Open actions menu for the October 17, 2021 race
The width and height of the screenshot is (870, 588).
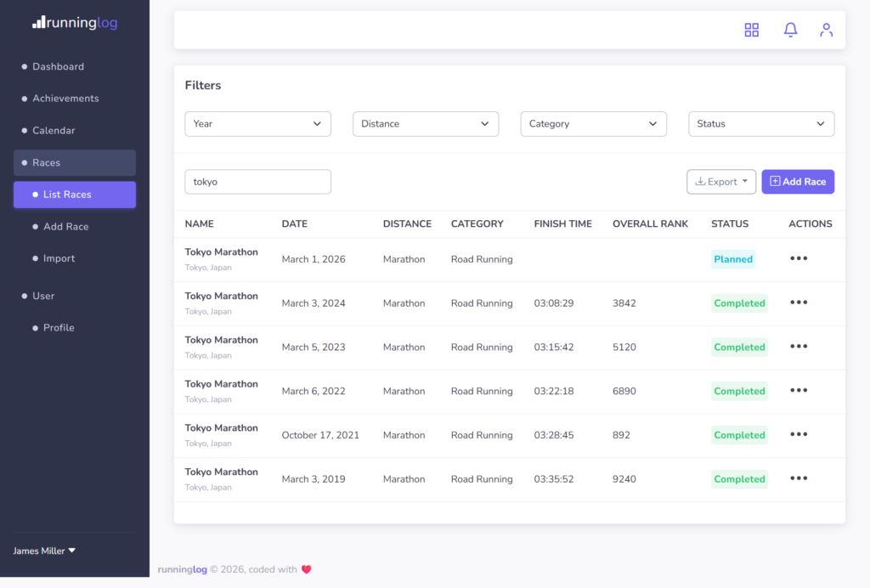pyautogui.click(x=799, y=434)
